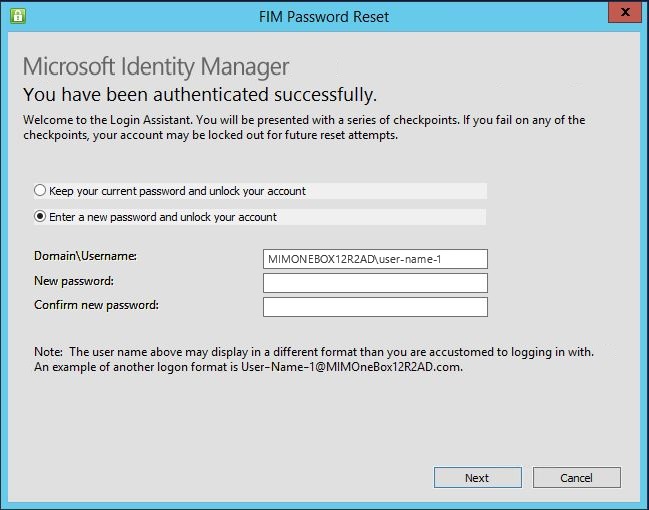Focus the New password input box
The width and height of the screenshot is (649, 510).
[x=375, y=283]
